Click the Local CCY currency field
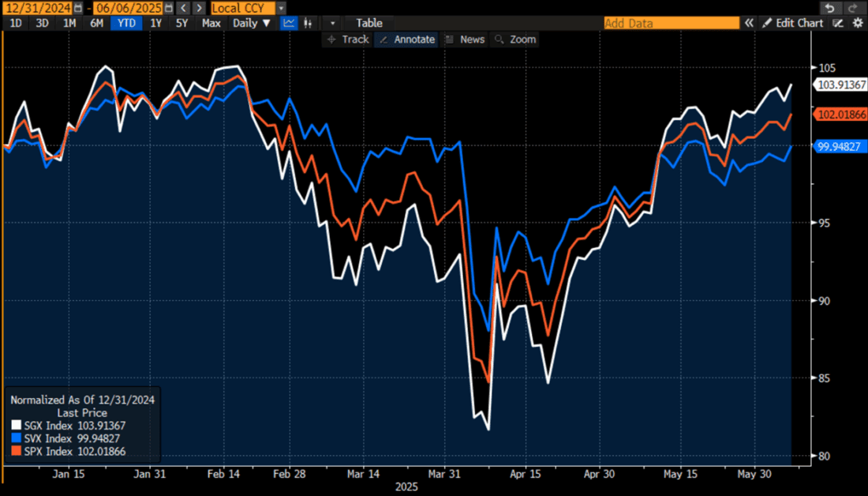868x496 pixels. [x=242, y=9]
